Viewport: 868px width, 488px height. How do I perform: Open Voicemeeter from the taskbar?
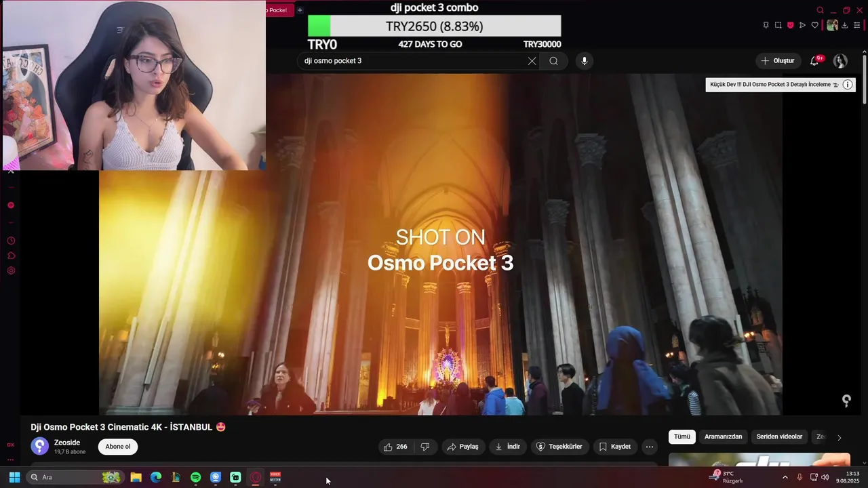point(275,477)
